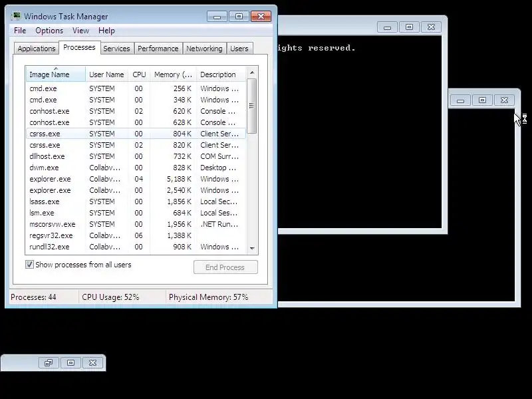Screen dimensions: 532x399
Task: Select the lsm.exe process
Action: click(136, 213)
